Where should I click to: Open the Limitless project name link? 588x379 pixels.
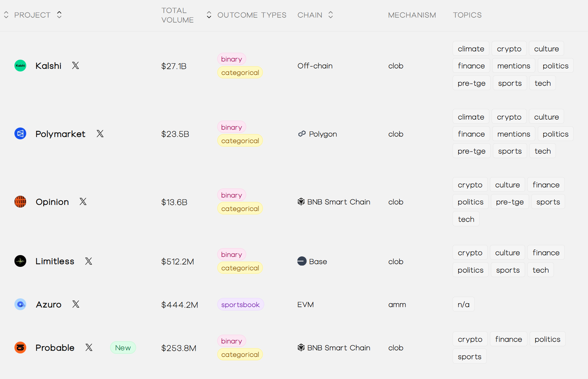pos(55,261)
